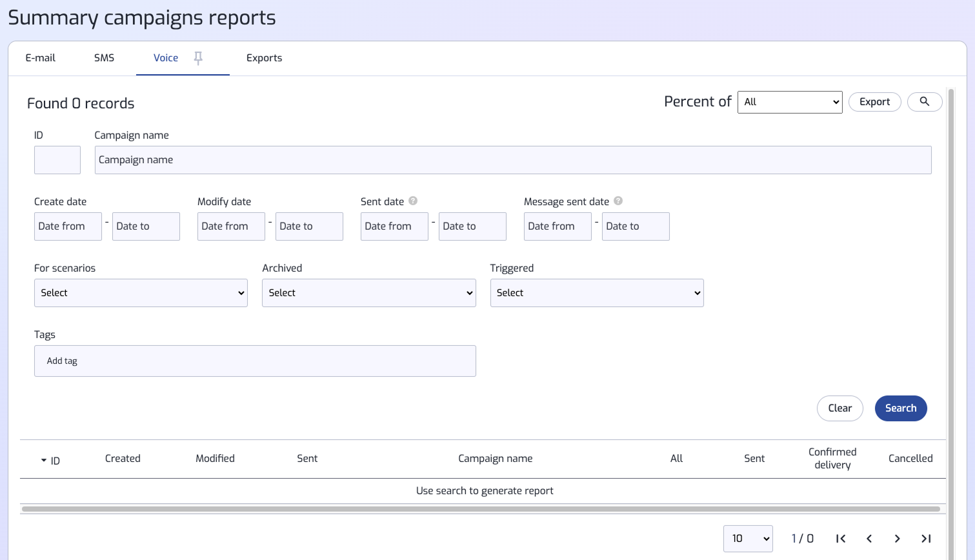Go to next page of results
The height and width of the screenshot is (560, 975).
pyautogui.click(x=898, y=539)
